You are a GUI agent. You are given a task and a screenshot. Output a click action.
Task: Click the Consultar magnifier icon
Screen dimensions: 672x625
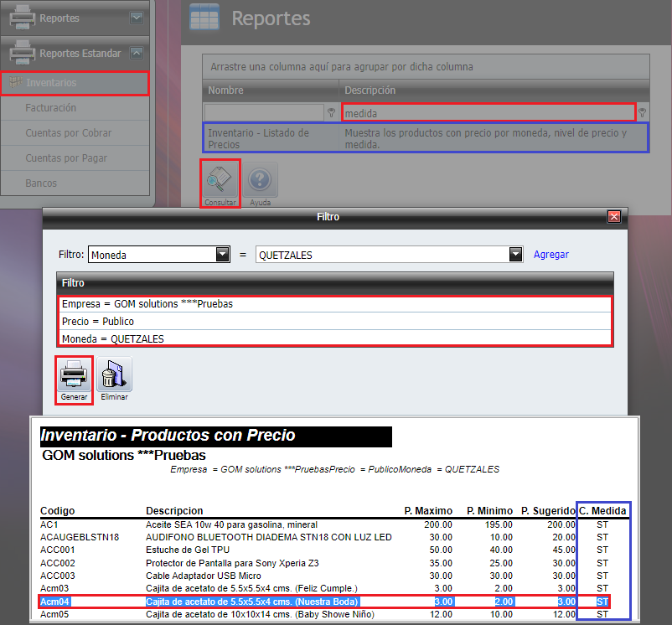220,178
